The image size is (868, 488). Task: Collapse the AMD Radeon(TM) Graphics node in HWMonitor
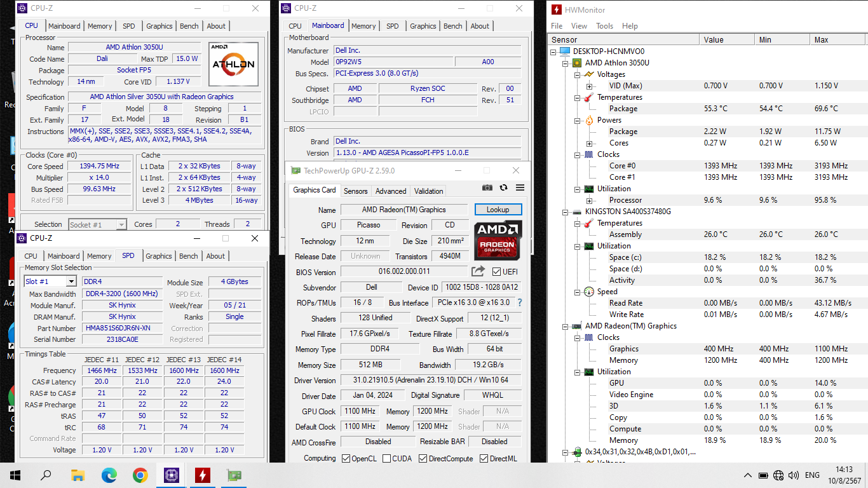coord(565,326)
